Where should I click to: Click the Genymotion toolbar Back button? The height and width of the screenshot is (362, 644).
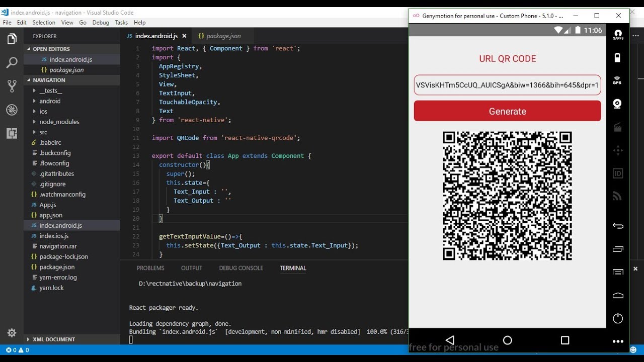[x=618, y=226]
